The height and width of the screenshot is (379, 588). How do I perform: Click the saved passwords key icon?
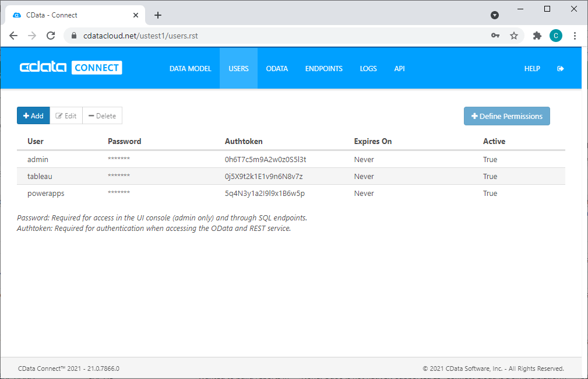tap(495, 36)
